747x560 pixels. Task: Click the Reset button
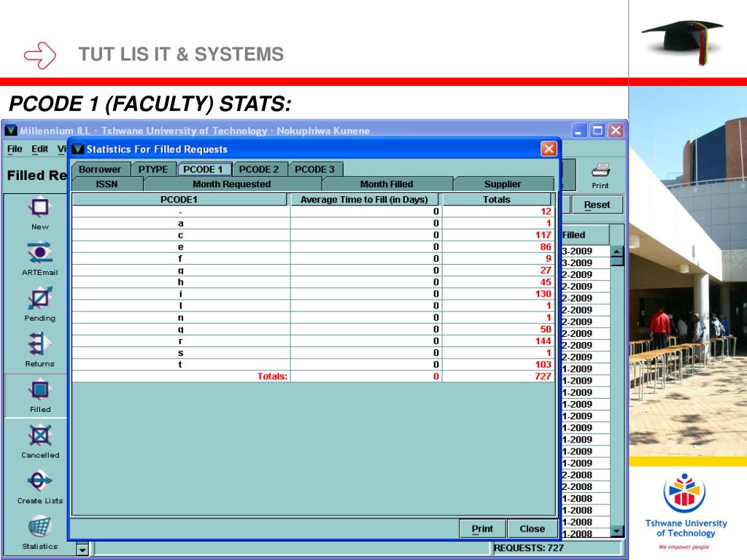point(597,205)
